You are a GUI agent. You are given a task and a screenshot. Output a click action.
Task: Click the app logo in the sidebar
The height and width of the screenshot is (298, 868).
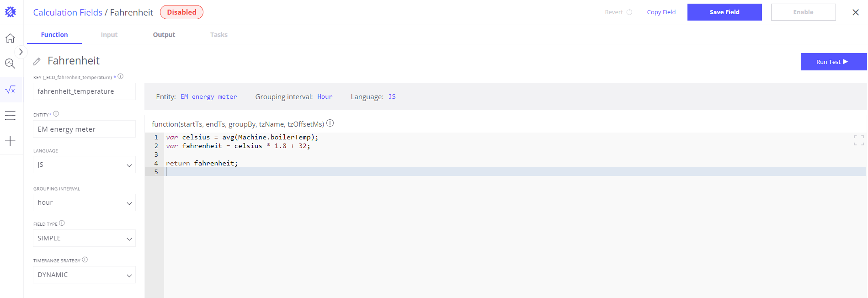coord(11,12)
